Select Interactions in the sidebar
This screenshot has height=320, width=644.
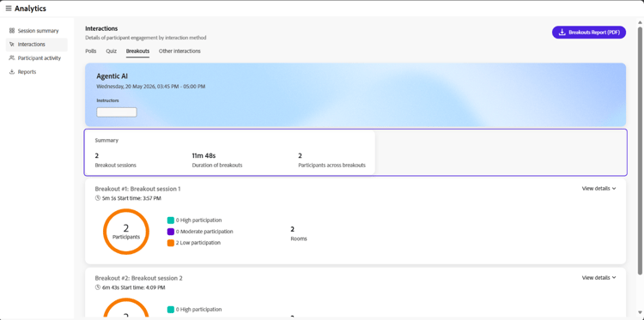[37, 45]
